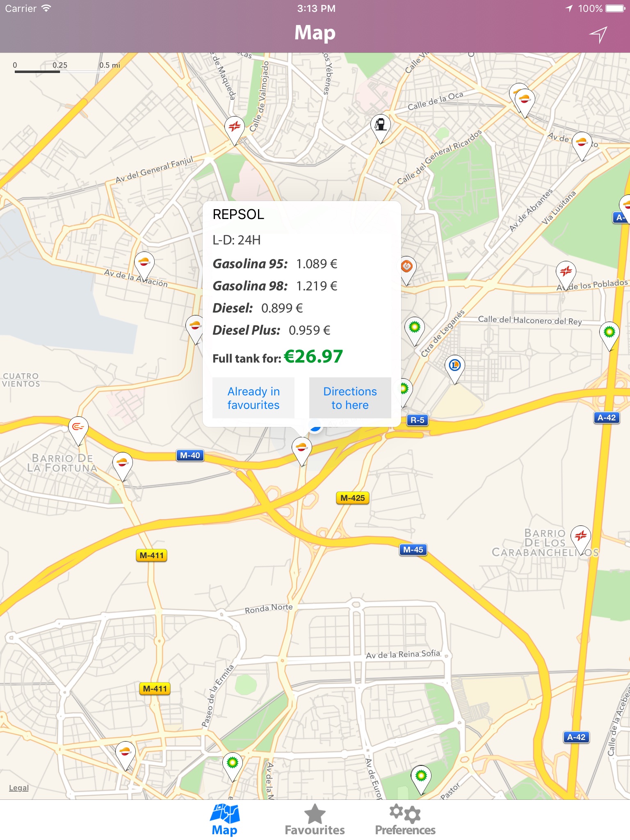Screen dimensions: 630x840
Task: Select the Cepsa pin in Barrio de los Carabancheli
Action: (x=581, y=539)
